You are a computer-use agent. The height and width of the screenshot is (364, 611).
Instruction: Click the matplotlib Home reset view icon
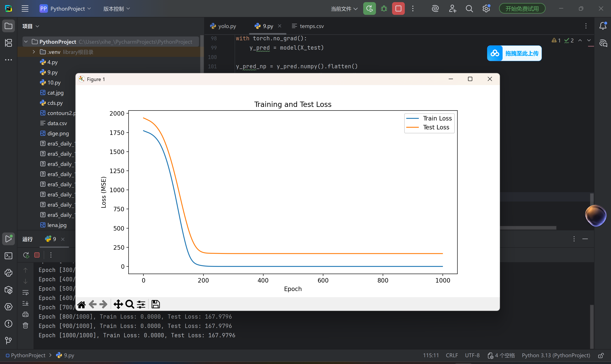(x=81, y=304)
